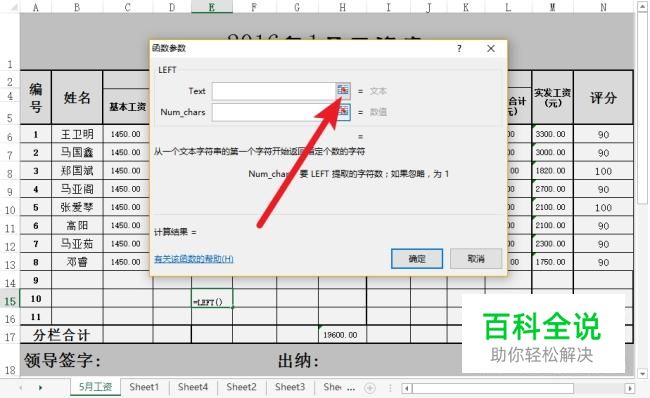Click the 实发工资(元) header cell
650x398 pixels.
pyautogui.click(x=552, y=97)
